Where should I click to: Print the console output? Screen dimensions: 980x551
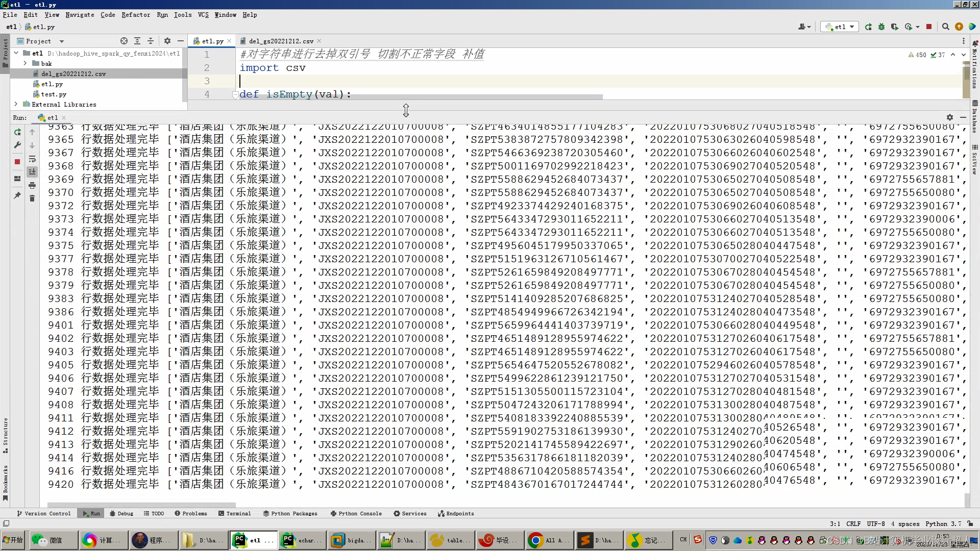(32, 185)
